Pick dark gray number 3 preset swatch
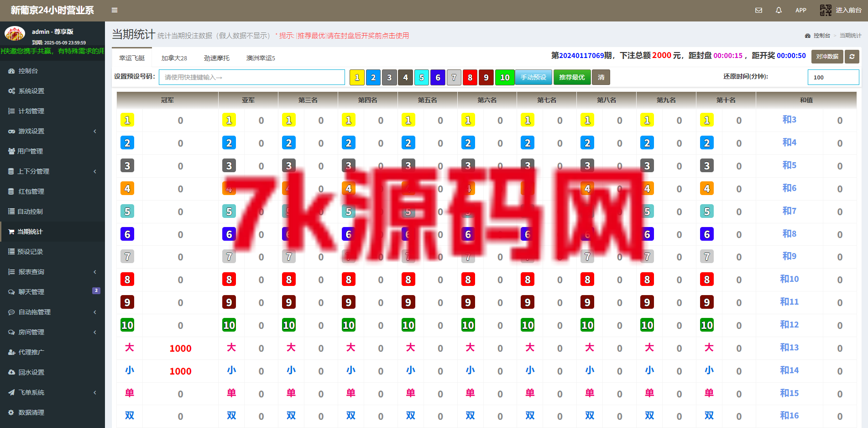 tap(389, 77)
